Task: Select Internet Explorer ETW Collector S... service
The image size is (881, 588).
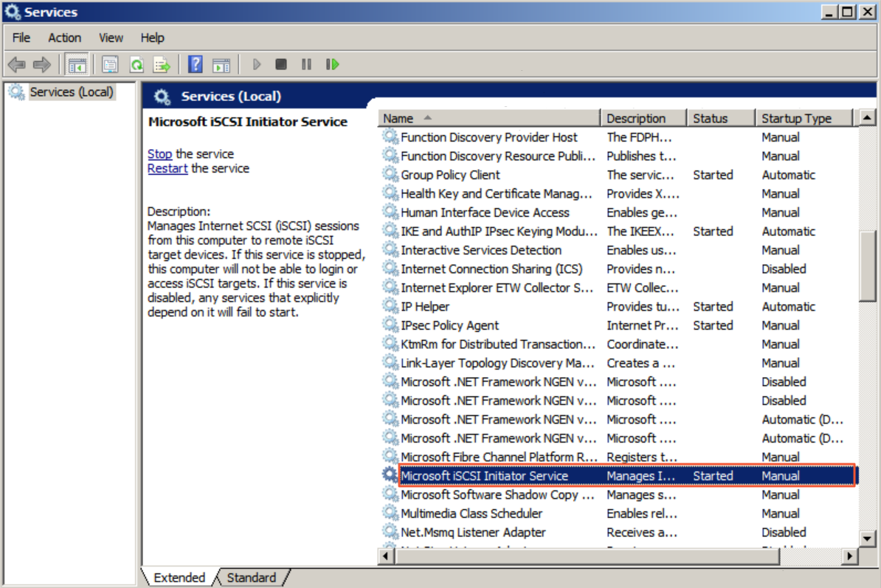Action: 497,288
